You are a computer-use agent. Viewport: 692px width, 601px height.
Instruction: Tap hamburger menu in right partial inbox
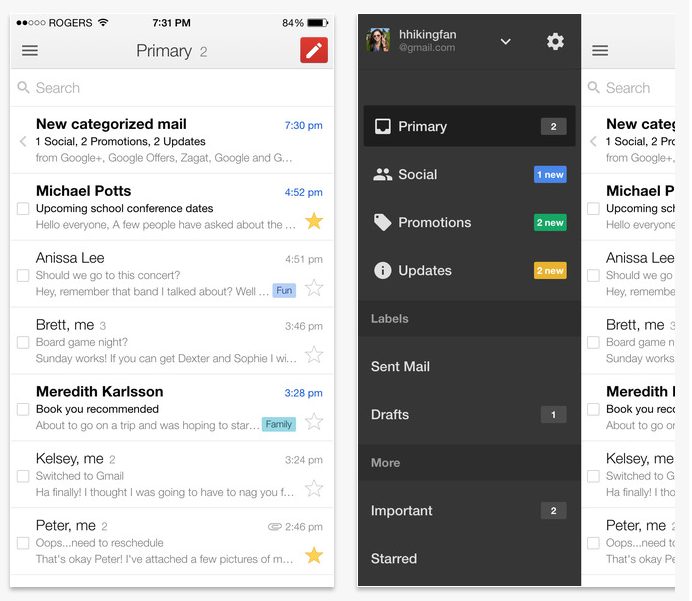(x=600, y=50)
